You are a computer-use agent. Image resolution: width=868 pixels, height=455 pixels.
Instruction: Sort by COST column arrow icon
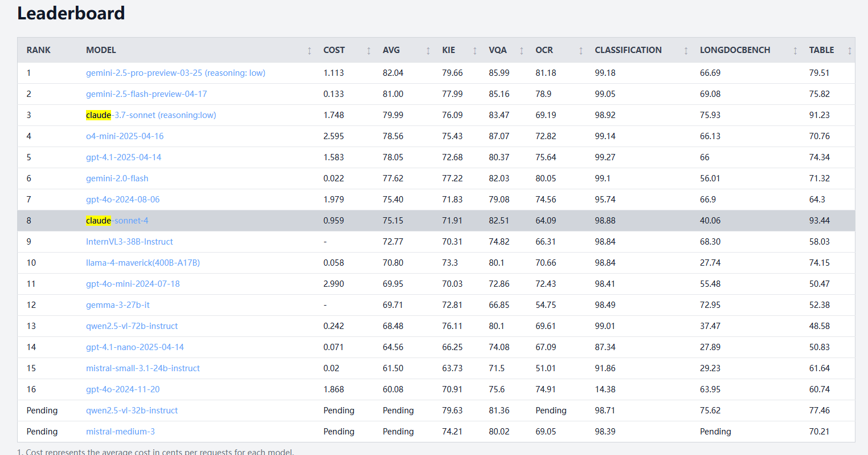point(369,51)
